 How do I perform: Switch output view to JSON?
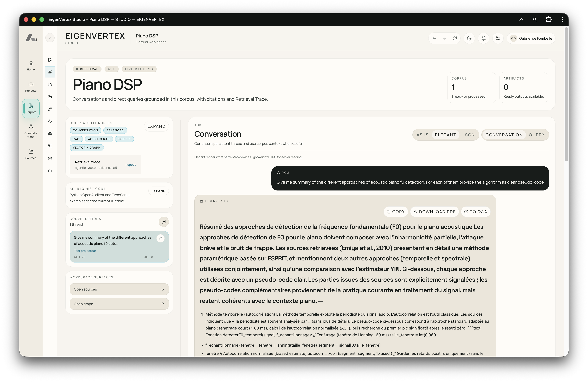click(468, 135)
